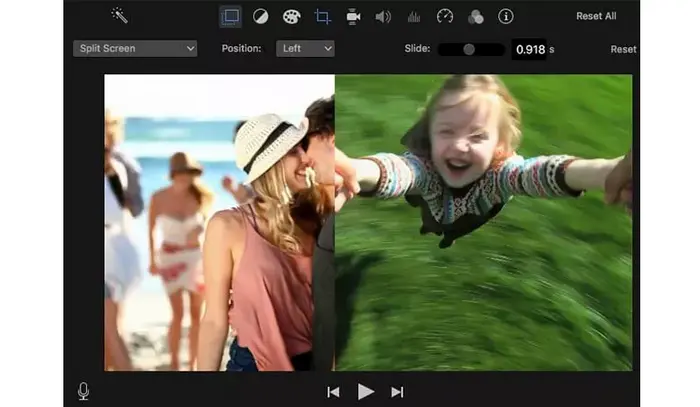Expand the Split Screen overlay dropdown
The width and height of the screenshot is (700, 407).
tap(135, 48)
